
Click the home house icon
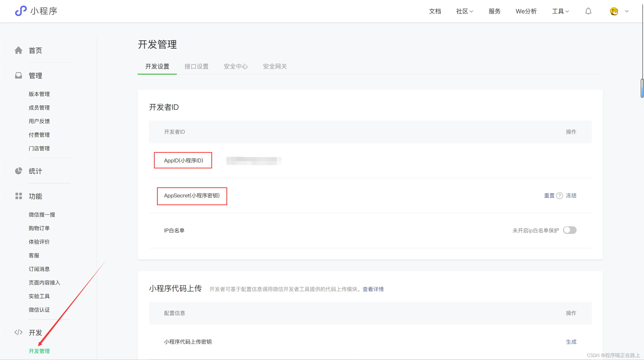[18, 50]
